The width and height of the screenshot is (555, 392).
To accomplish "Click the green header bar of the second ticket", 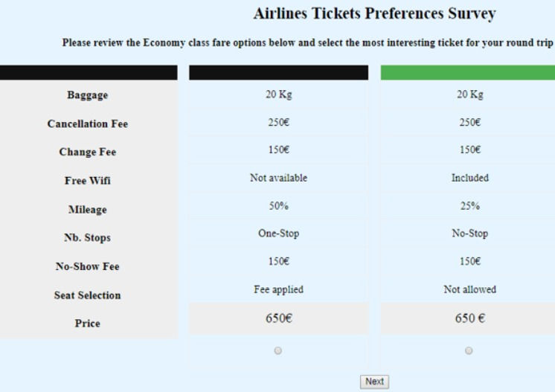I will (468, 73).
